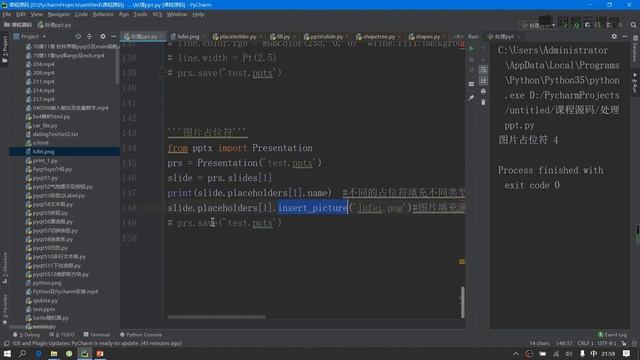The width and height of the screenshot is (640, 360).
Task: Click the Windows taskbar search icon
Action: pos(22,354)
